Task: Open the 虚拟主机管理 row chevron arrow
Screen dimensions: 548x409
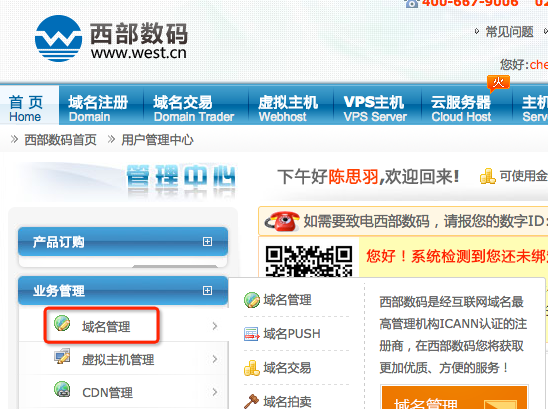Action: [215, 359]
